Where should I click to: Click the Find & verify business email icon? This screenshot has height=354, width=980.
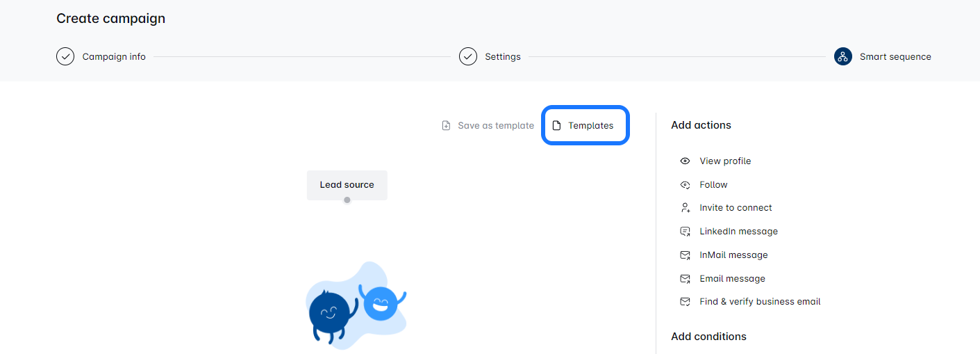685,302
